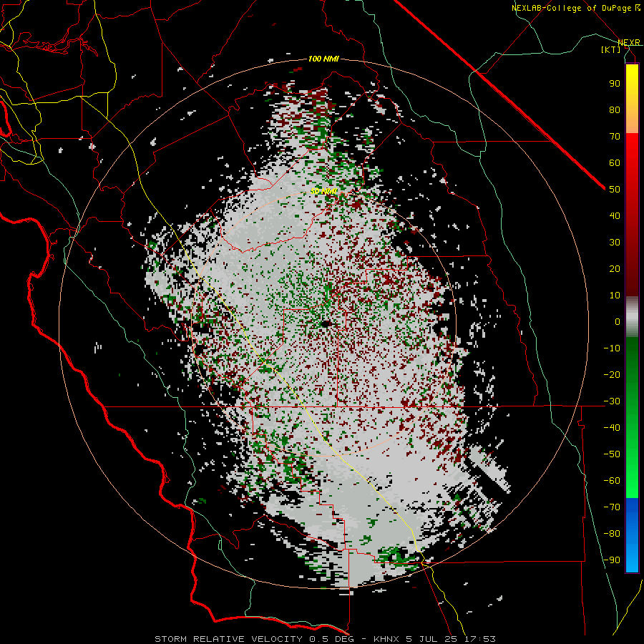
Task: Click the STORM RELATIVE VELOCITY product title
Action: [228, 639]
